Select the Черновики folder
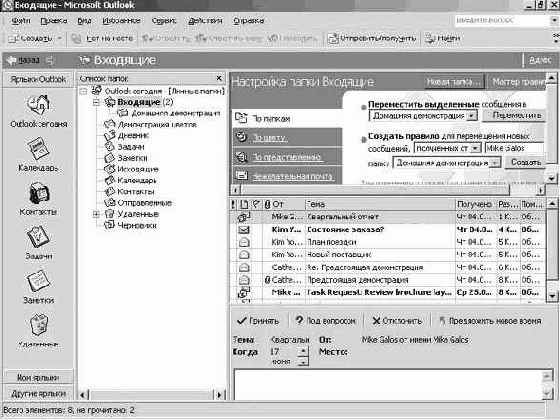The width and height of the screenshot is (560, 420). pyautogui.click(x=130, y=225)
